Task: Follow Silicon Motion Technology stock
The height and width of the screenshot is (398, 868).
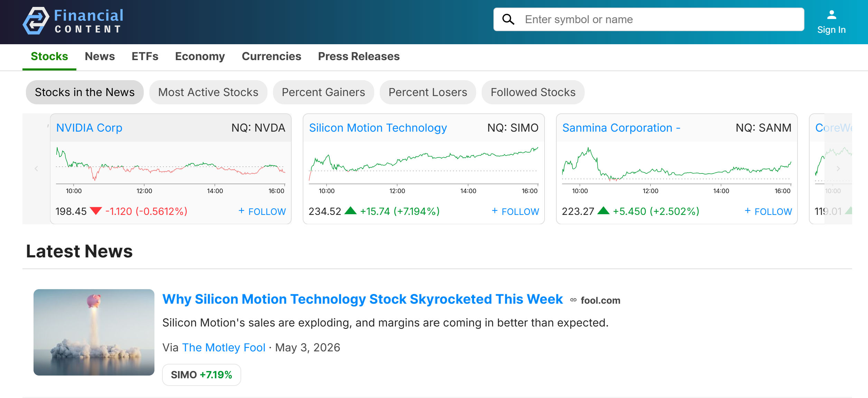Action: point(515,211)
